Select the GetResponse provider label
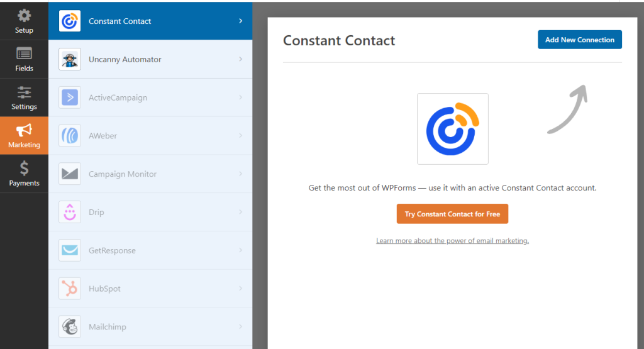The height and width of the screenshot is (349, 644). (x=112, y=250)
